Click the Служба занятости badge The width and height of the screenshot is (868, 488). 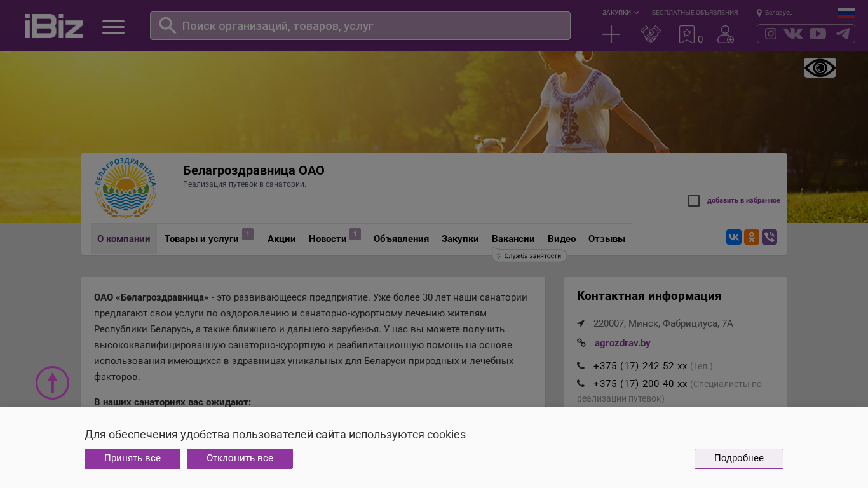(529, 255)
